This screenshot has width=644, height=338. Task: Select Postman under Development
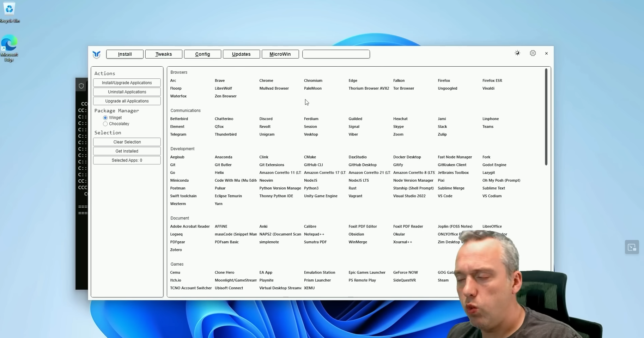click(x=178, y=188)
